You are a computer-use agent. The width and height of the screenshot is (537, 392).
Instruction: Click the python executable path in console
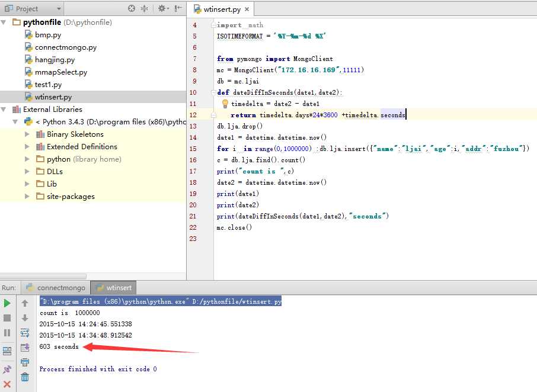coord(161,301)
